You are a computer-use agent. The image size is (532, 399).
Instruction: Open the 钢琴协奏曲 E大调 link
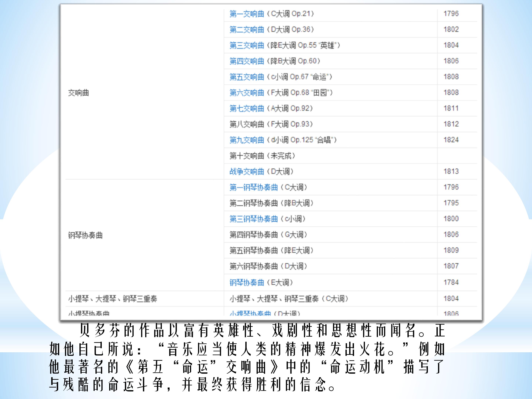click(247, 283)
